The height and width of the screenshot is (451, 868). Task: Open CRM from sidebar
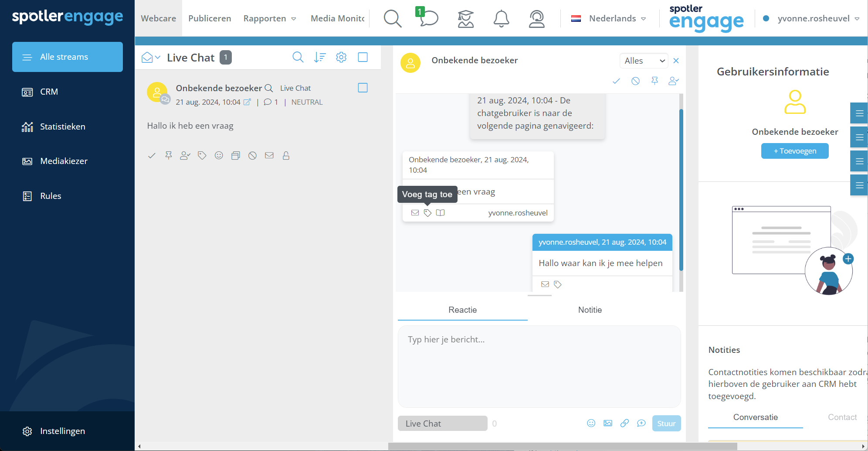coord(49,92)
